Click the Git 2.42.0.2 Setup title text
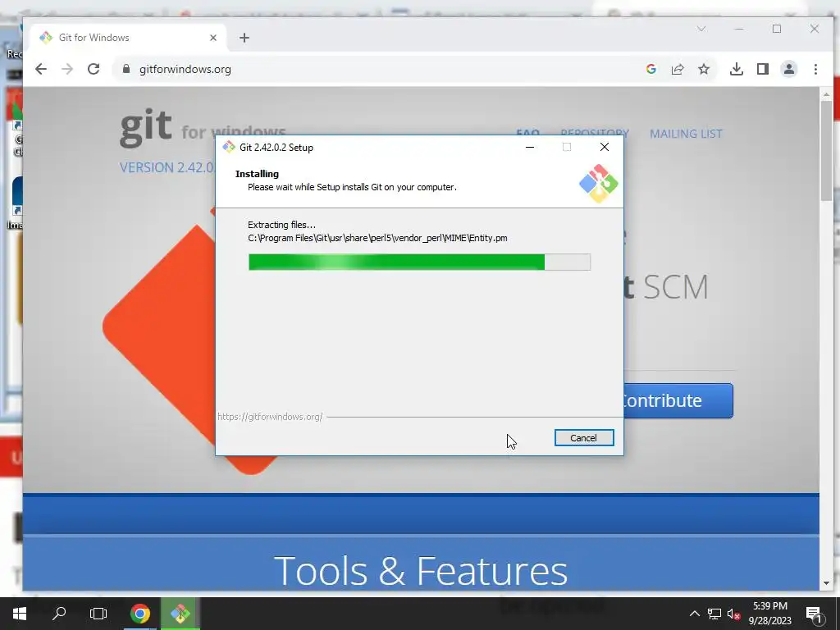The width and height of the screenshot is (840, 630). point(276,148)
